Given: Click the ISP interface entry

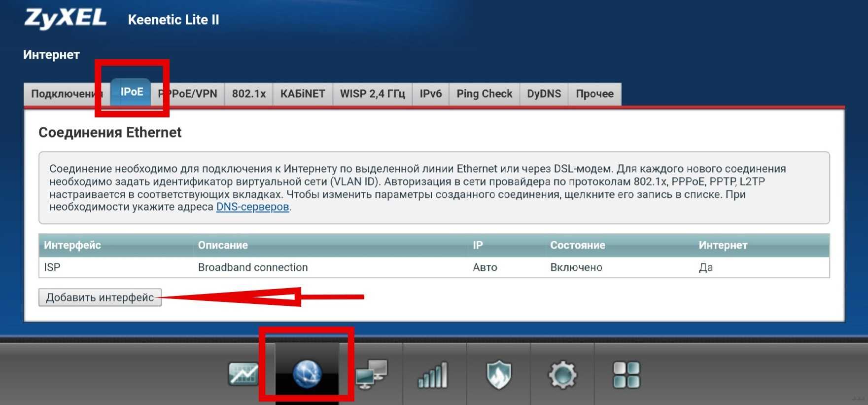Looking at the screenshot, I should pos(52,267).
